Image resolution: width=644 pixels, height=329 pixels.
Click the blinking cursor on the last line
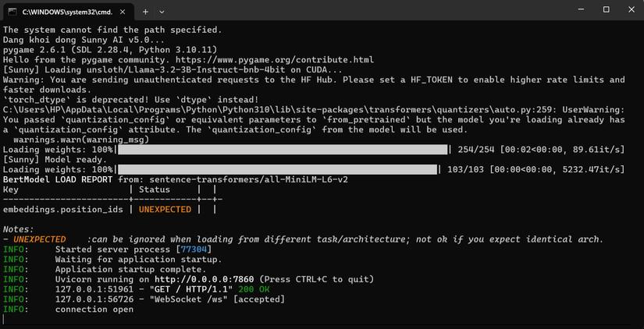pos(5,320)
